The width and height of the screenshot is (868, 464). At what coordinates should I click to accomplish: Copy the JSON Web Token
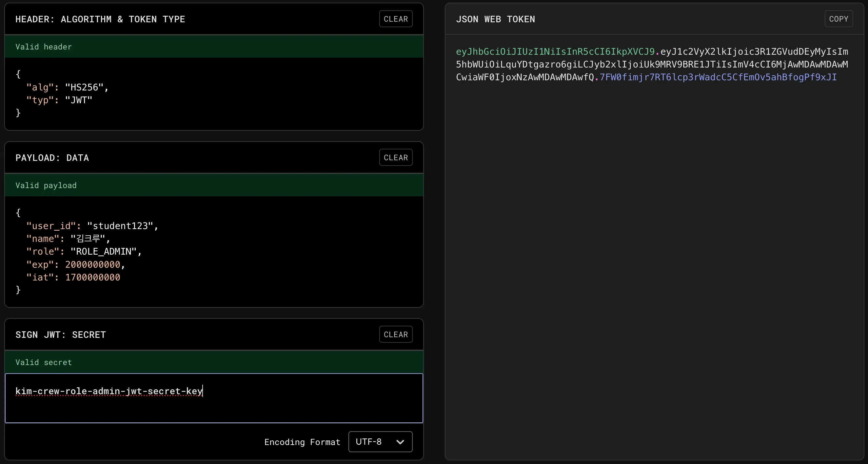click(838, 19)
